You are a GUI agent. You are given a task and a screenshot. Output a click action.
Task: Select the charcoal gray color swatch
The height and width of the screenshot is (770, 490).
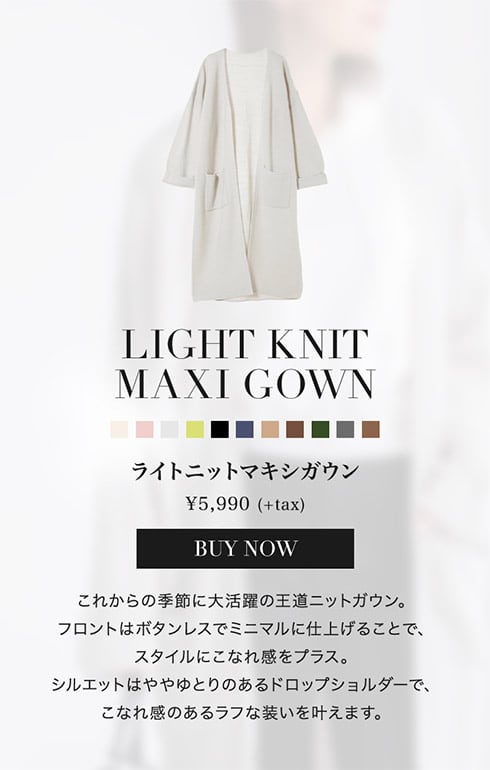pyautogui.click(x=346, y=430)
